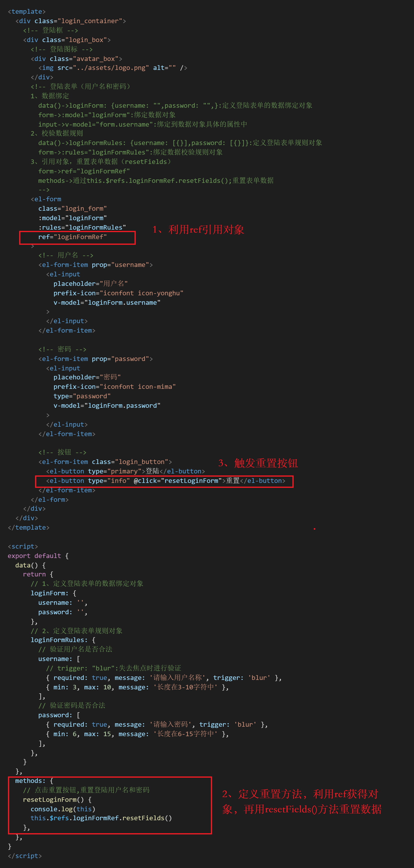This screenshot has width=414, height=868.
Task: Click the comment '// 1、定义登陆表单的数据绑定对象'
Action: [87, 584]
